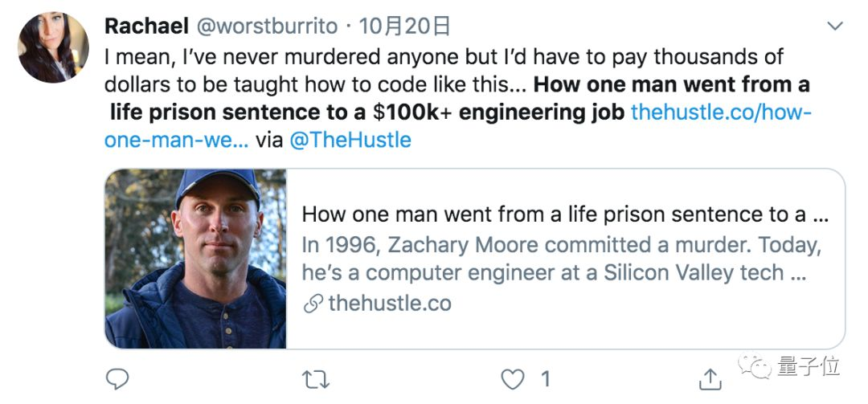Click the card headline about life prison sentence
Screen dimensions: 868x404
point(565,214)
